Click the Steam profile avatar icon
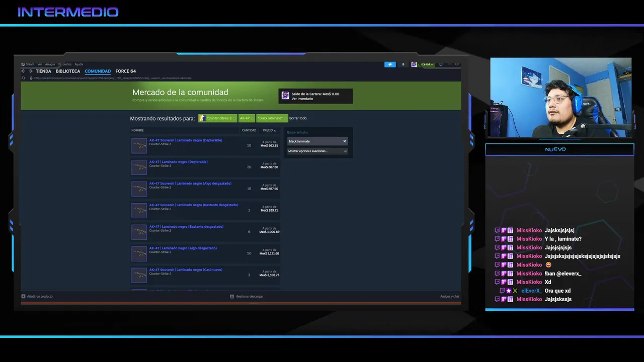This screenshot has width=644, height=362. [414, 64]
